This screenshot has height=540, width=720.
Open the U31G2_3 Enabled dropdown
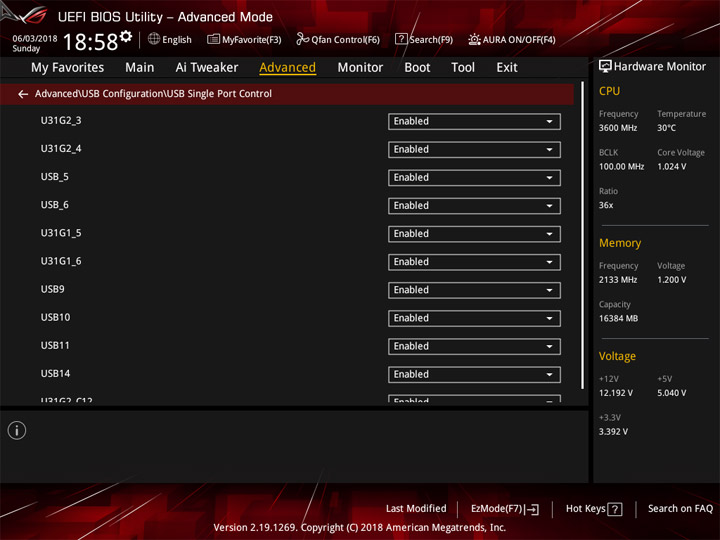tap(474, 122)
